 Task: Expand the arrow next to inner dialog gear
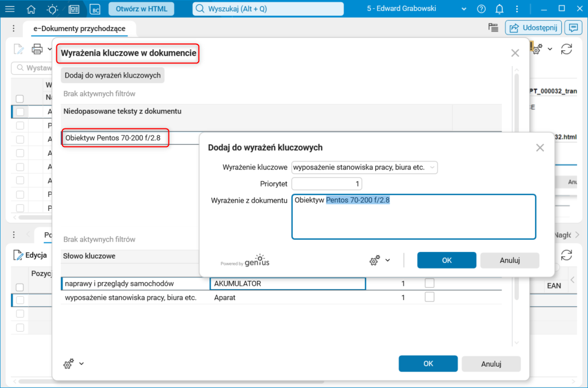tap(388, 260)
